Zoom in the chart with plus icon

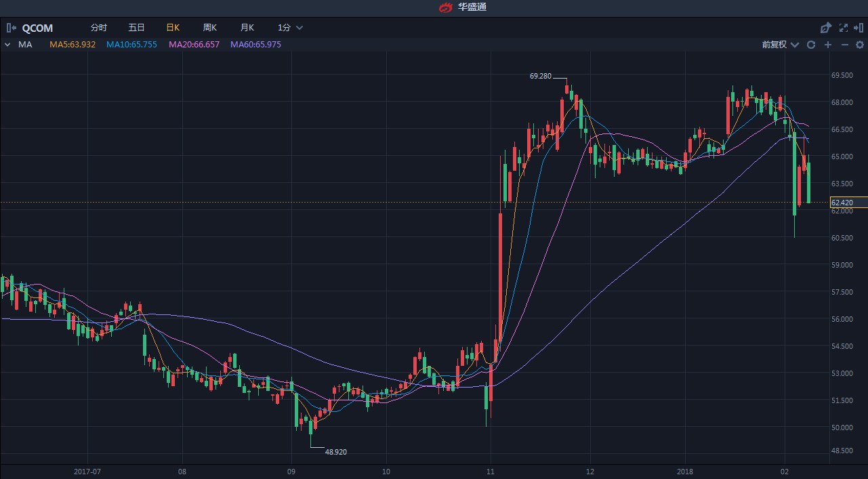point(828,45)
